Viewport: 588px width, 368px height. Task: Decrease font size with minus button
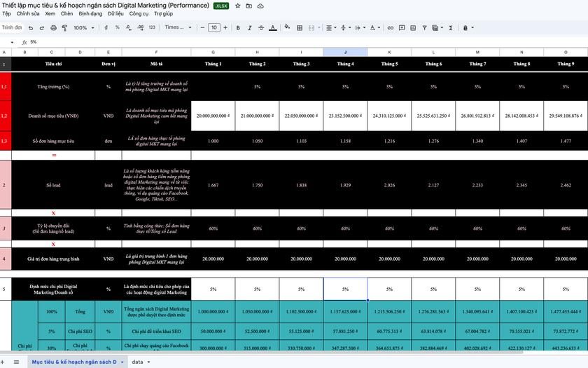202,27
